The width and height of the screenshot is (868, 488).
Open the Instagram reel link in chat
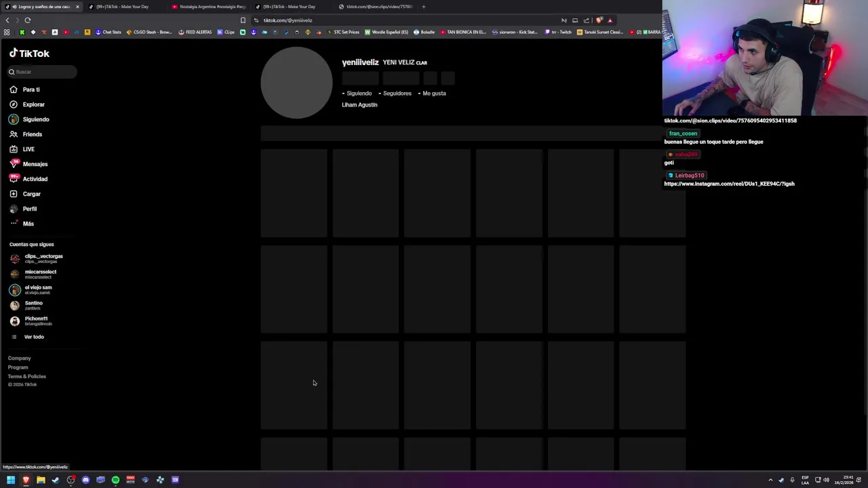[729, 184]
